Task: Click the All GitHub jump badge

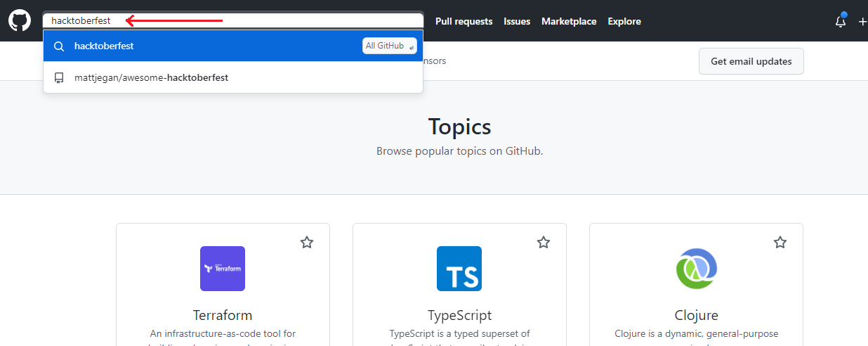Action: point(390,46)
